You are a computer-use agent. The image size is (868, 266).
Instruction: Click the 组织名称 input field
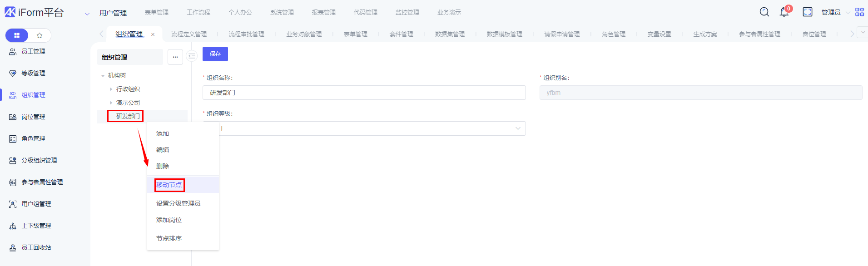click(364, 93)
